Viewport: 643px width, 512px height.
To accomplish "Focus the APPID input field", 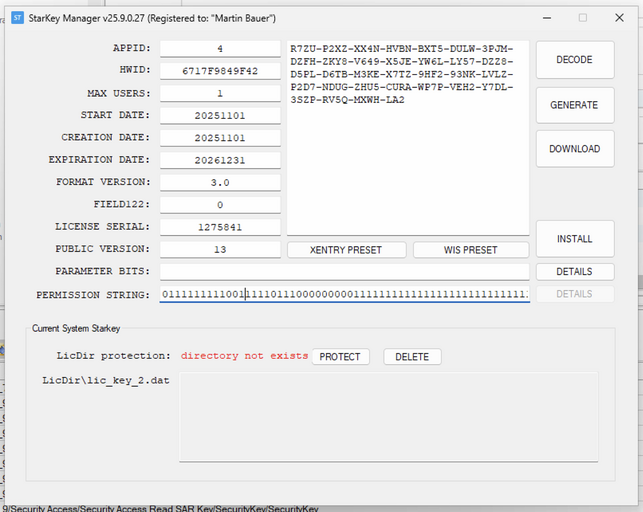I will click(220, 49).
